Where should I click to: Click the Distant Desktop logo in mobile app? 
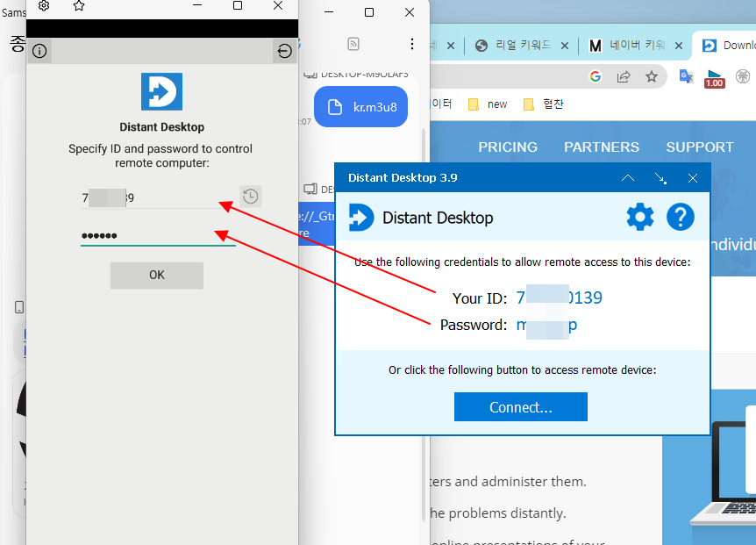coord(161,91)
